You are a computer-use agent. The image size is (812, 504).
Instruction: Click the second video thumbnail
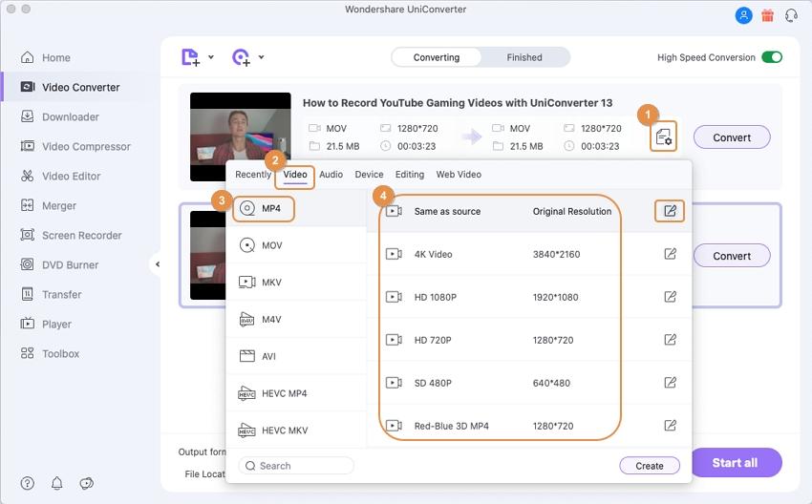pos(207,255)
